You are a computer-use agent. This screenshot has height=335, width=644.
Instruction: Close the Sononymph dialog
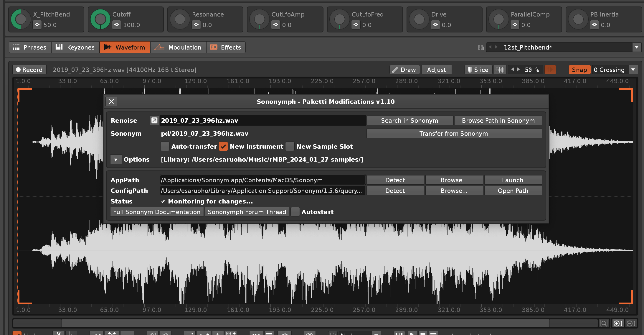click(111, 101)
